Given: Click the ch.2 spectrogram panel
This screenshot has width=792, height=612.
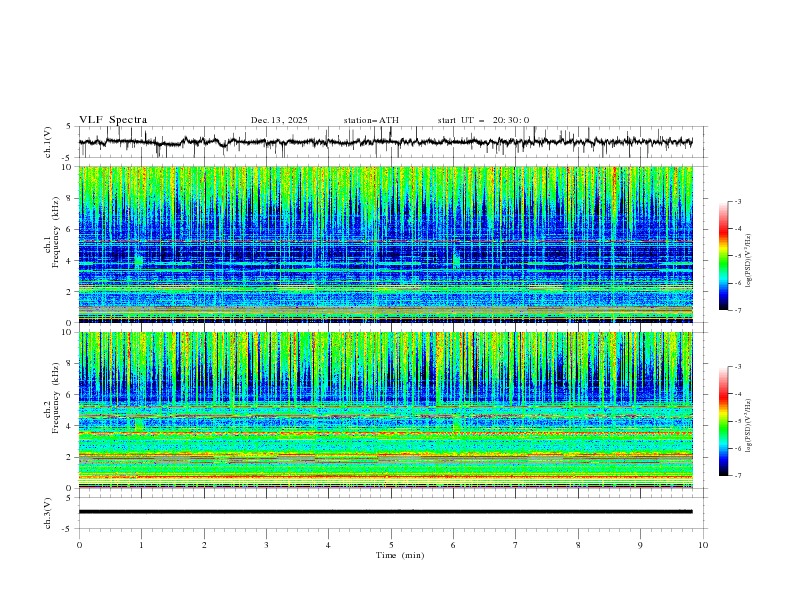Looking at the screenshot, I should tap(386, 410).
